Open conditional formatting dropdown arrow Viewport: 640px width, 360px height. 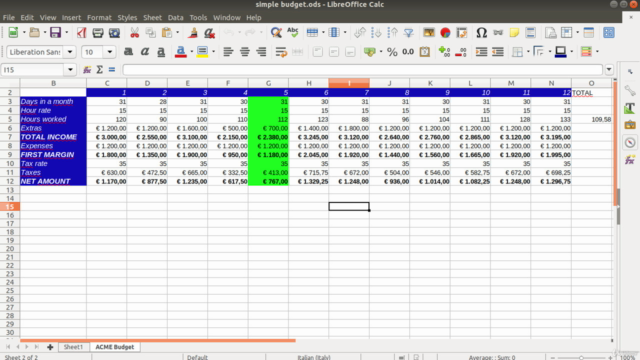pyautogui.click(x=597, y=52)
